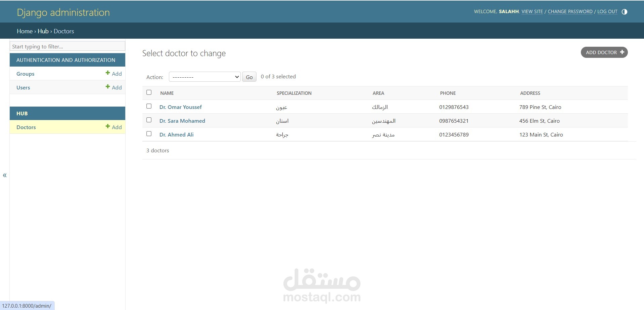The width and height of the screenshot is (644, 310).
Task: Check the box for Dr. Ahmed Ali
Action: pos(149,134)
